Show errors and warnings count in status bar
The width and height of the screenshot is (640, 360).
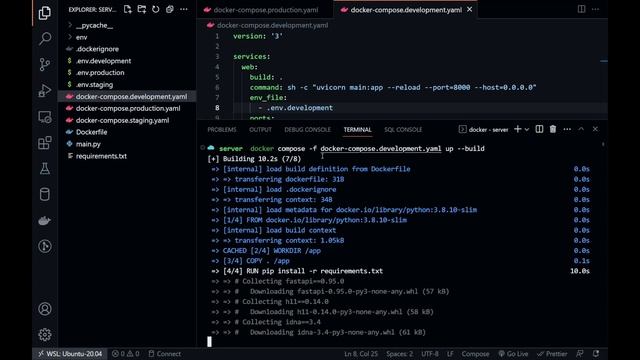(126, 354)
